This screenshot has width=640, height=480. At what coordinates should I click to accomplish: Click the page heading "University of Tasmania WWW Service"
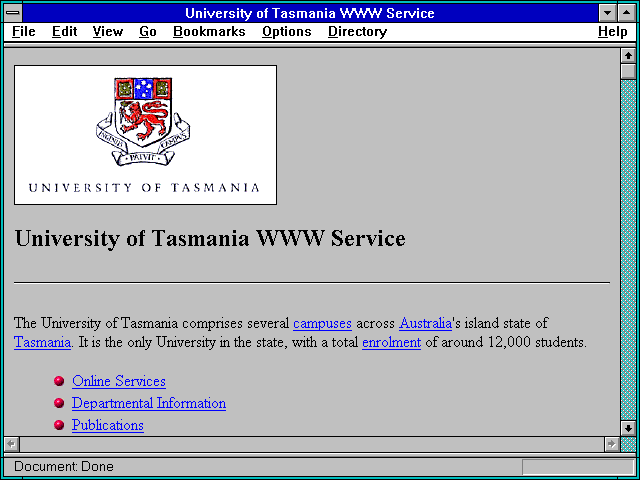click(210, 238)
